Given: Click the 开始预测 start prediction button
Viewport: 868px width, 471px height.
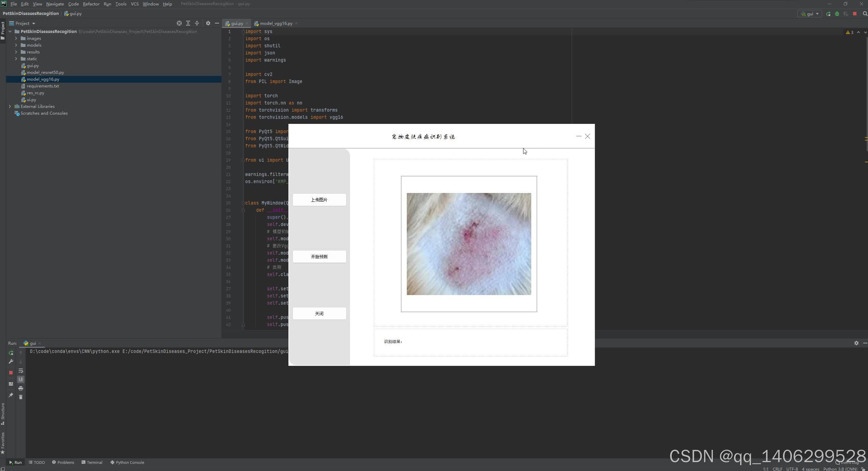Looking at the screenshot, I should [x=319, y=257].
